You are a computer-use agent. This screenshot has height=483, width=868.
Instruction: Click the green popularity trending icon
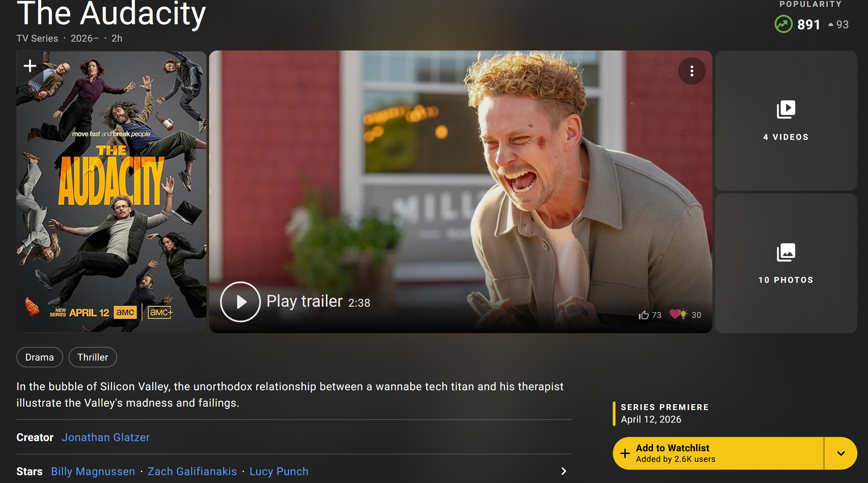click(783, 24)
